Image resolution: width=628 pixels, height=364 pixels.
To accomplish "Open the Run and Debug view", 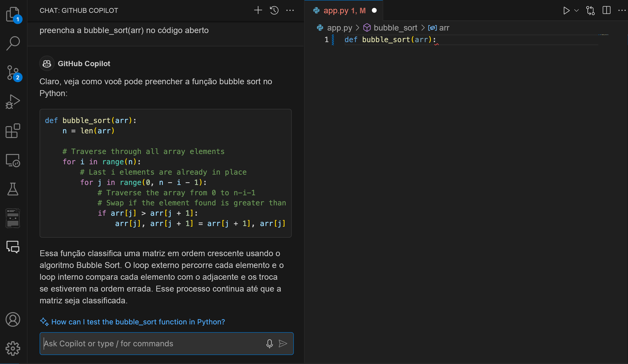I will click(13, 102).
